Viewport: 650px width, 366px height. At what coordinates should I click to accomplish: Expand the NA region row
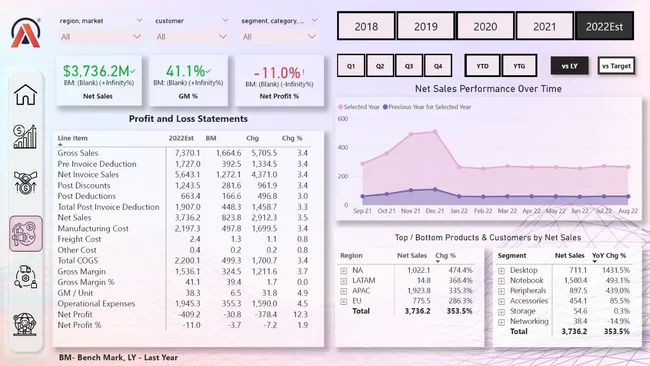pos(344,271)
